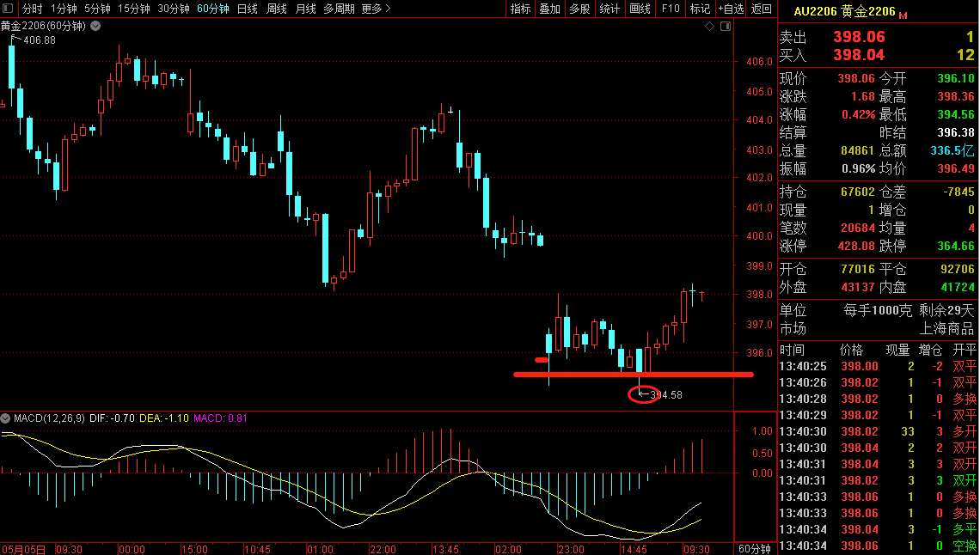The image size is (980, 555).
Task: Click the red M margin badge
Action: point(903,15)
